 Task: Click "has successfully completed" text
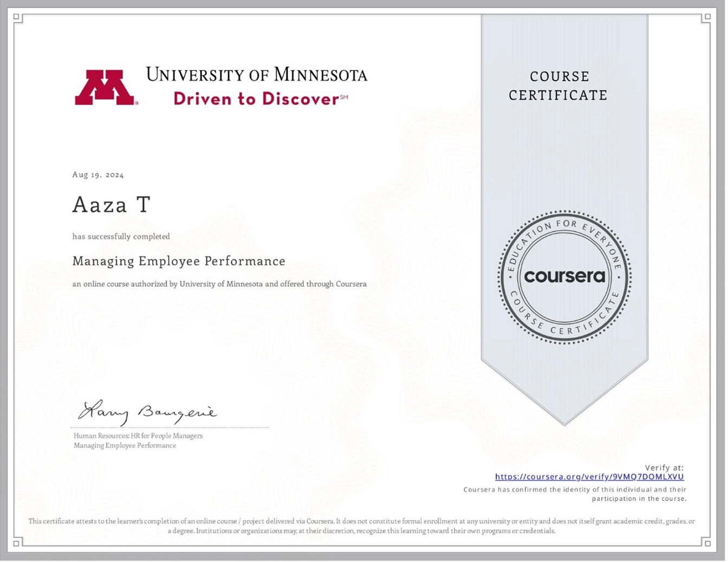coord(121,236)
